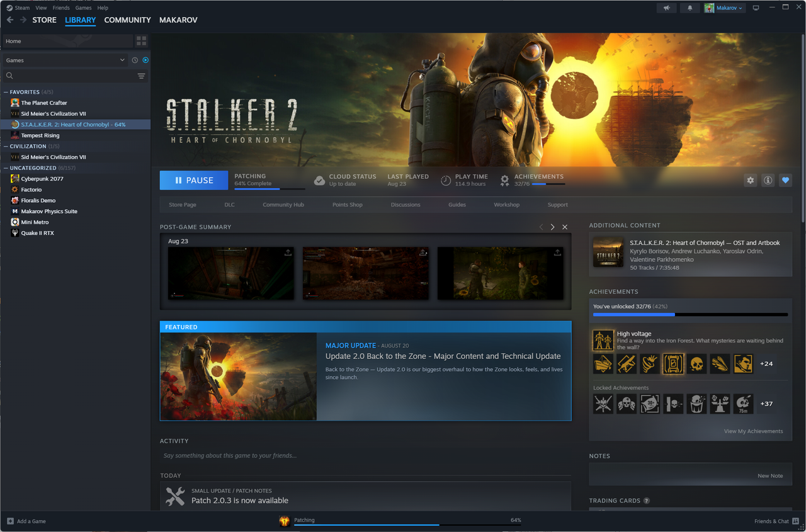
Task: Pause the patching download
Action: [194, 180]
